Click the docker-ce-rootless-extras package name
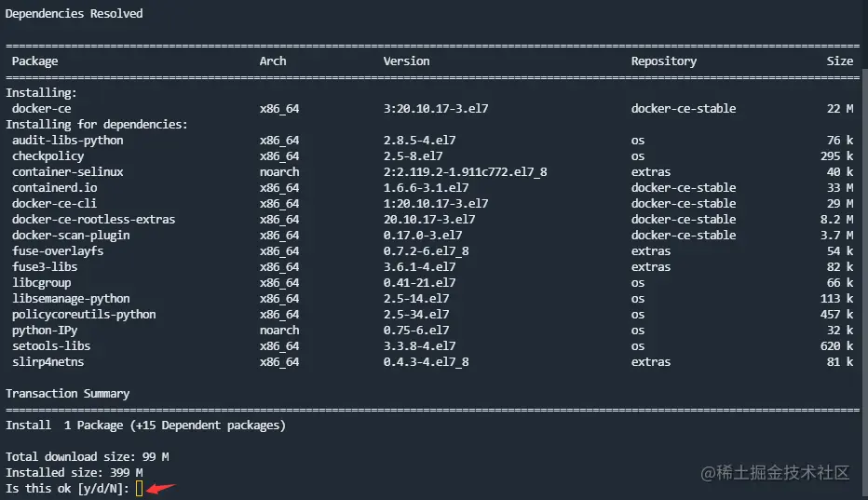The image size is (868, 500). tap(93, 220)
